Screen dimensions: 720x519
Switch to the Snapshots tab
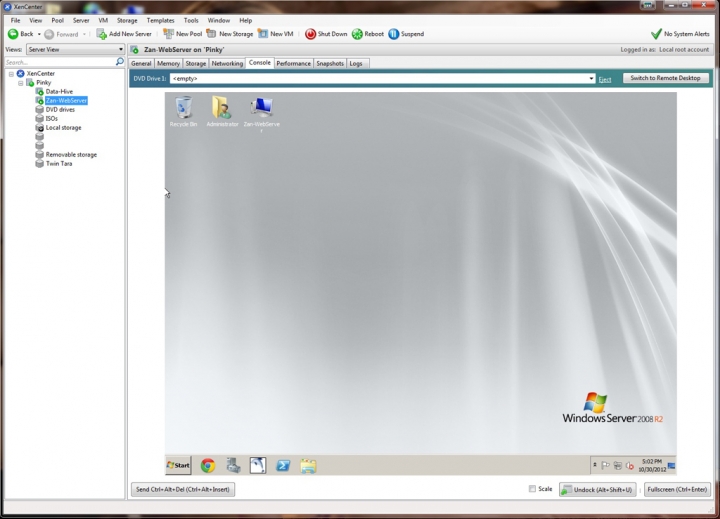330,64
